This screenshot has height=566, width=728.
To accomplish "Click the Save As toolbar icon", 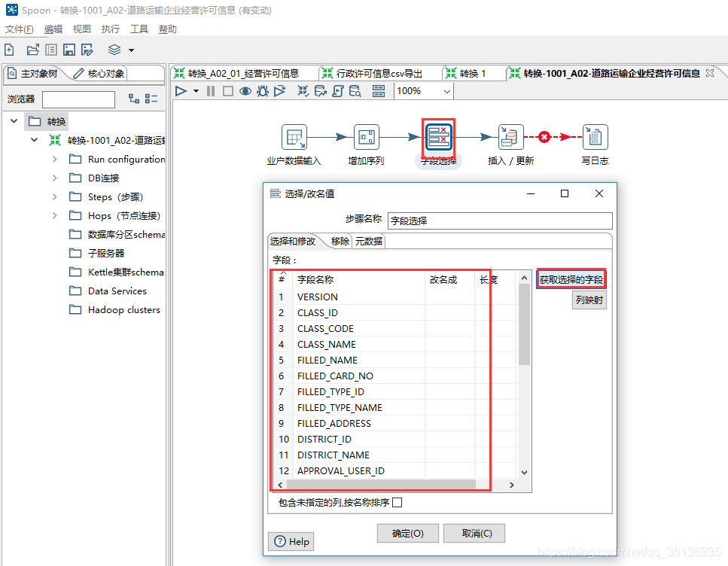I will 87,50.
